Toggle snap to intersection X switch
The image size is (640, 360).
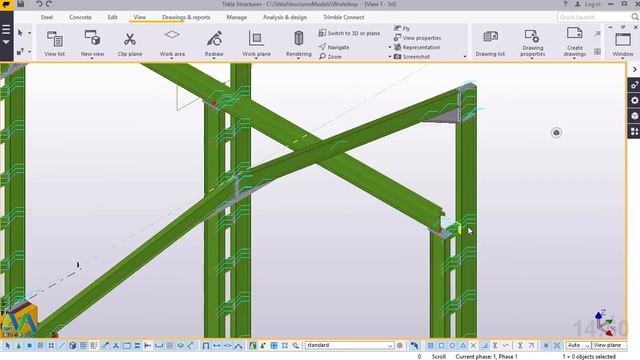click(473, 345)
